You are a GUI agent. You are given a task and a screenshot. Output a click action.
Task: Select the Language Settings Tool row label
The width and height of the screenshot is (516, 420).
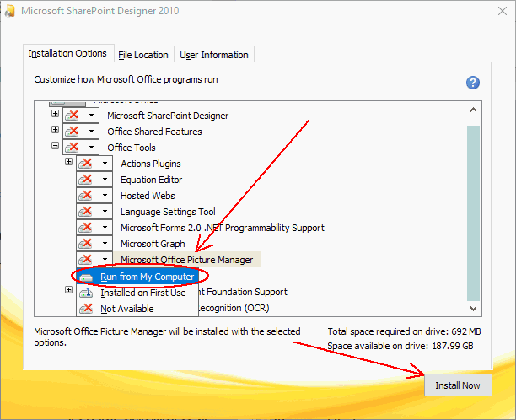point(168,212)
